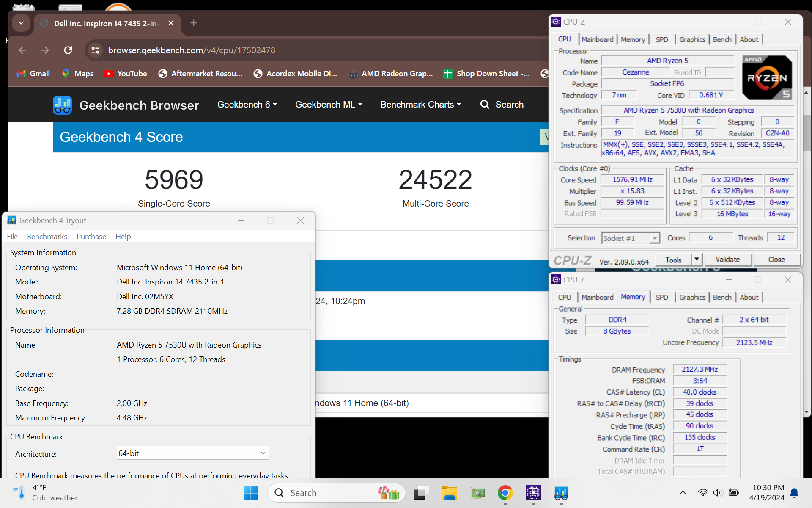
Task: Switch to About tab in upper CPU-Z
Action: click(x=749, y=39)
